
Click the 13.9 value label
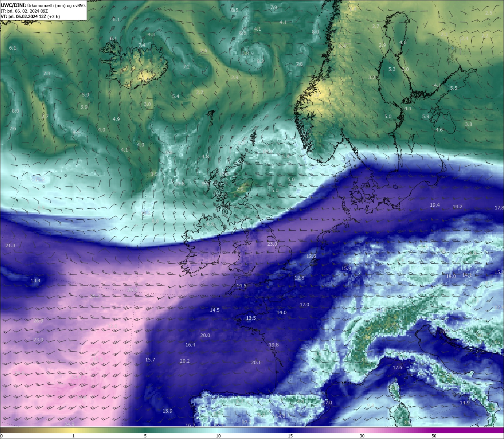[167, 411]
